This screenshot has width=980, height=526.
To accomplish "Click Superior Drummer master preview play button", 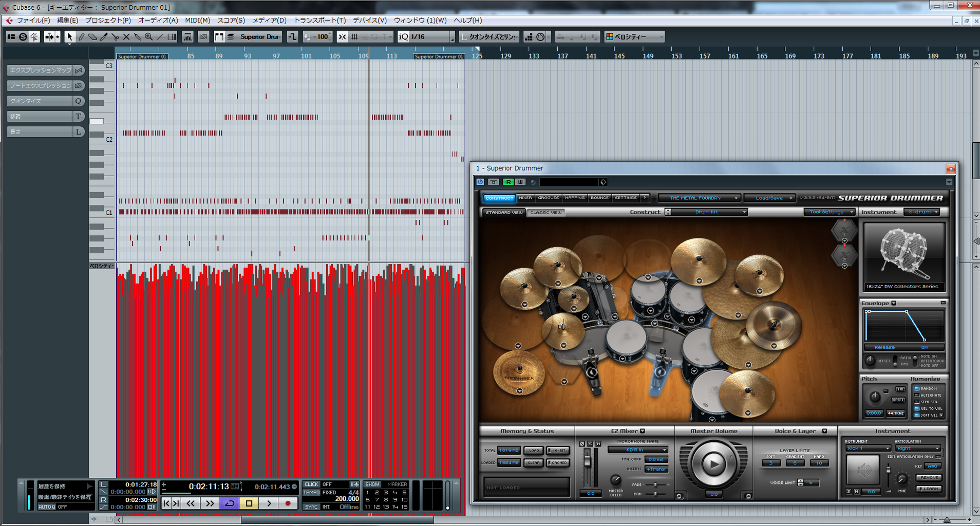I will tap(713, 464).
